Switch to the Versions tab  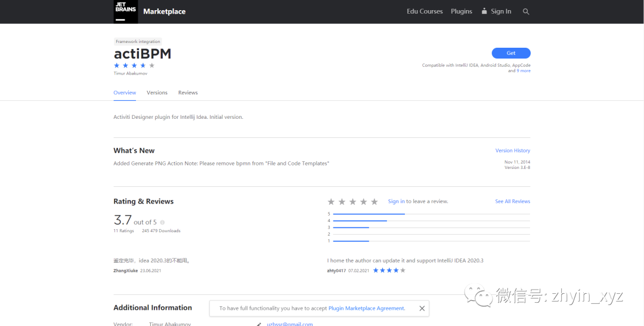pos(157,93)
